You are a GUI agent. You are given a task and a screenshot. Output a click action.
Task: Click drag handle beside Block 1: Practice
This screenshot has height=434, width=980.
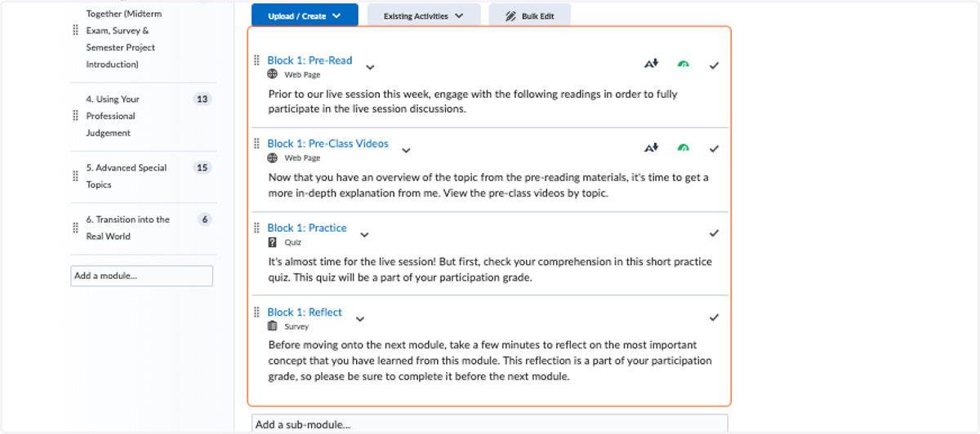pos(257,228)
